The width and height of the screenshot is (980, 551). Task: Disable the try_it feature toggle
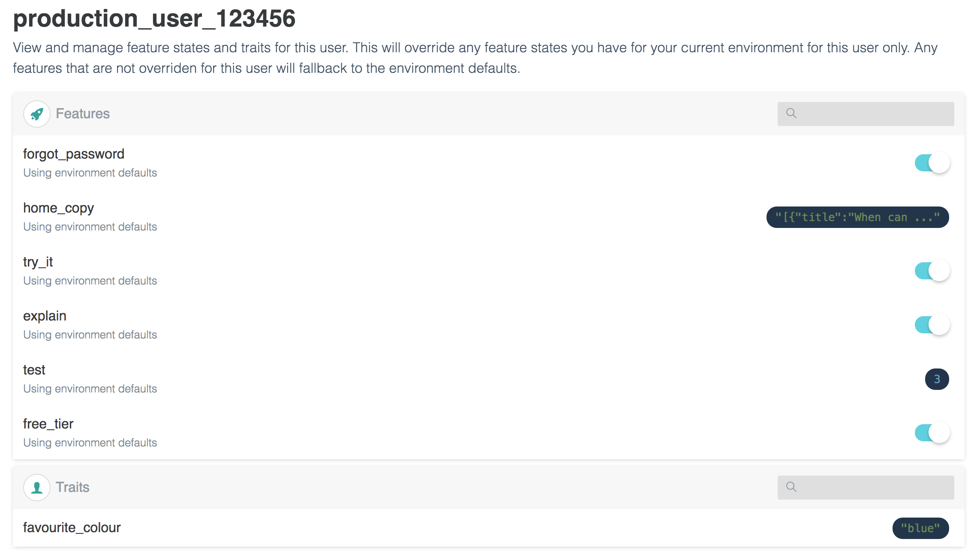click(x=932, y=271)
